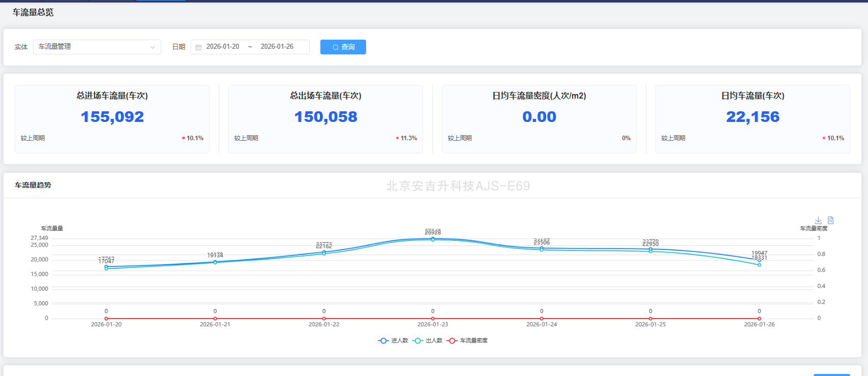Toggle the 车流量密度 legend series
868x376 pixels.
tap(467, 340)
